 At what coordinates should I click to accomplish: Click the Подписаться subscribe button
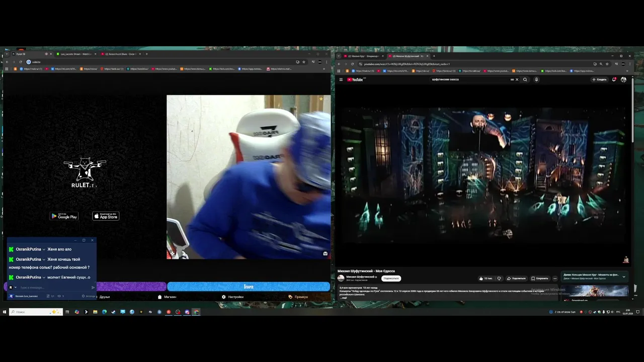[391, 278]
